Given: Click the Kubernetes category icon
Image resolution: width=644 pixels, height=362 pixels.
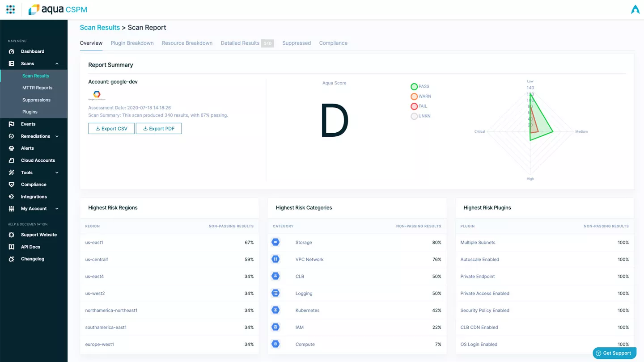Looking at the screenshot, I should [x=275, y=310].
